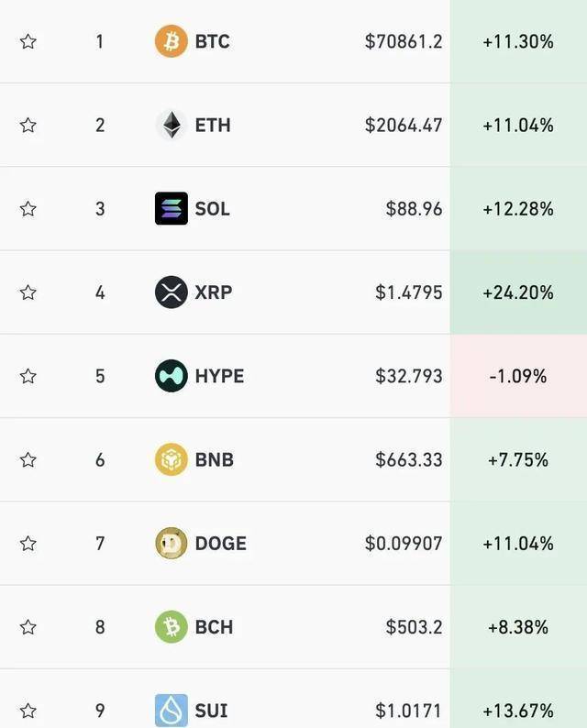Click the HYPE coin icon
The height and width of the screenshot is (728, 587).
click(171, 376)
